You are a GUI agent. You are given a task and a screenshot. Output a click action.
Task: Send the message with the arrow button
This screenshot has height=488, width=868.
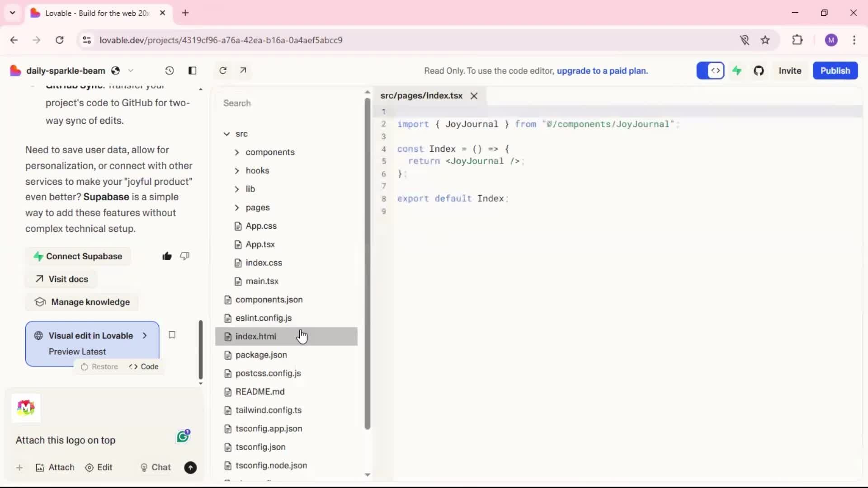[x=190, y=468]
